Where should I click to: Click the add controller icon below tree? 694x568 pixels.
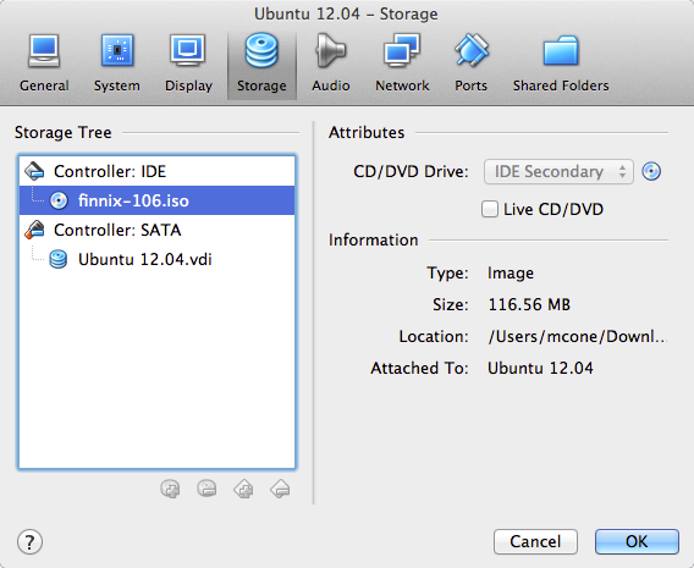[243, 489]
